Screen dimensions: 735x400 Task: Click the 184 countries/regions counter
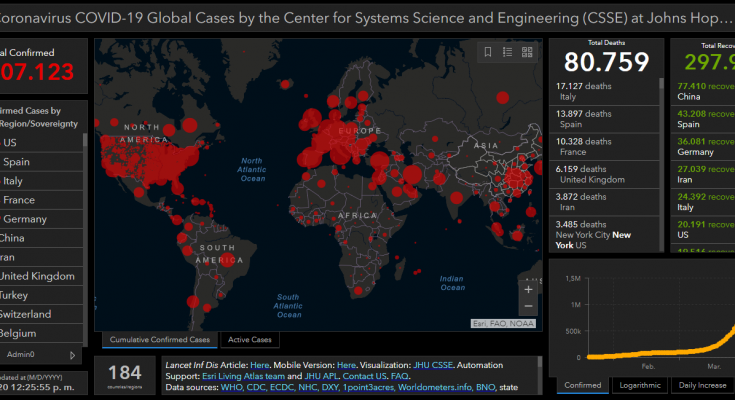click(x=125, y=375)
